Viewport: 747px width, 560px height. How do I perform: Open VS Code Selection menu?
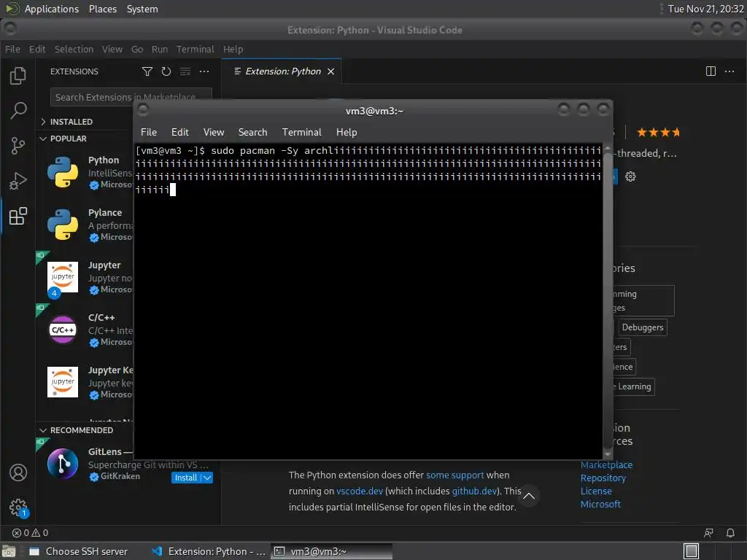(x=74, y=49)
